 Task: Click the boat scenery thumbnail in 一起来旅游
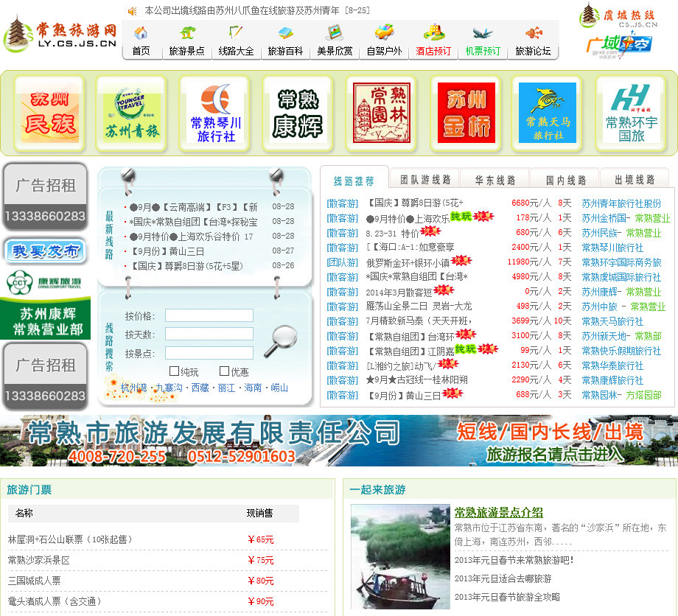(x=399, y=556)
